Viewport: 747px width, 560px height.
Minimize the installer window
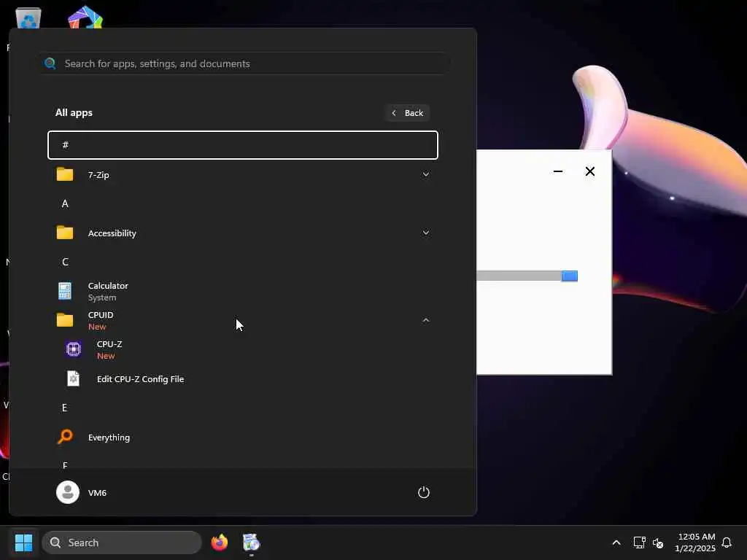point(558,171)
